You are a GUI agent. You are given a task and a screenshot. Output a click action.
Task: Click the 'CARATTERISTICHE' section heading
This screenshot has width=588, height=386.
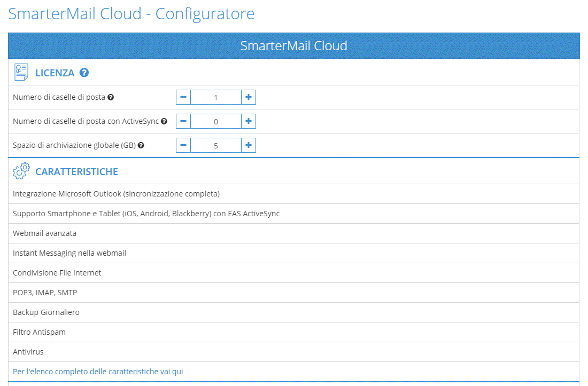(76, 171)
